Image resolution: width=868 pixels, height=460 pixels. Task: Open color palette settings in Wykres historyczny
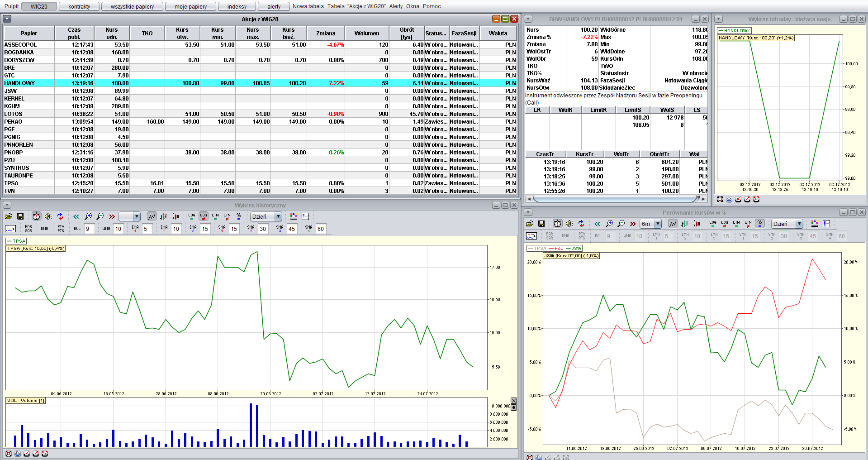[294, 217]
